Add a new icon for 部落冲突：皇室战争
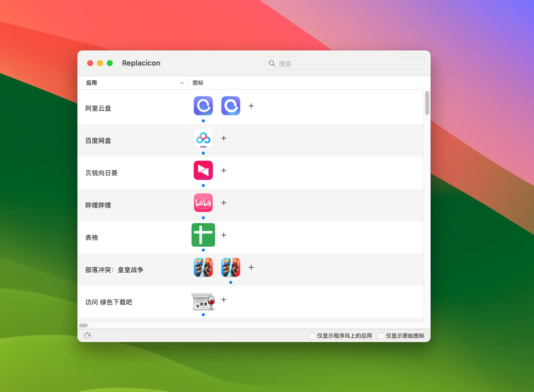The width and height of the screenshot is (534, 392). click(x=251, y=267)
